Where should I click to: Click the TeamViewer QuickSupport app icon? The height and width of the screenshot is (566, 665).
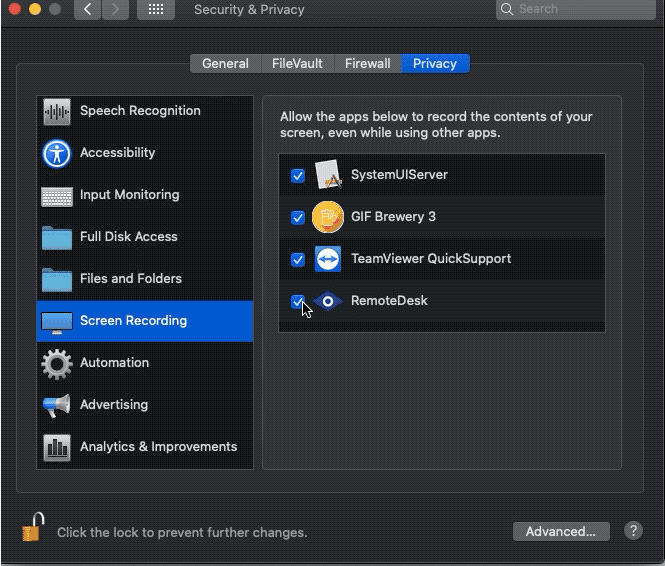[x=328, y=259]
